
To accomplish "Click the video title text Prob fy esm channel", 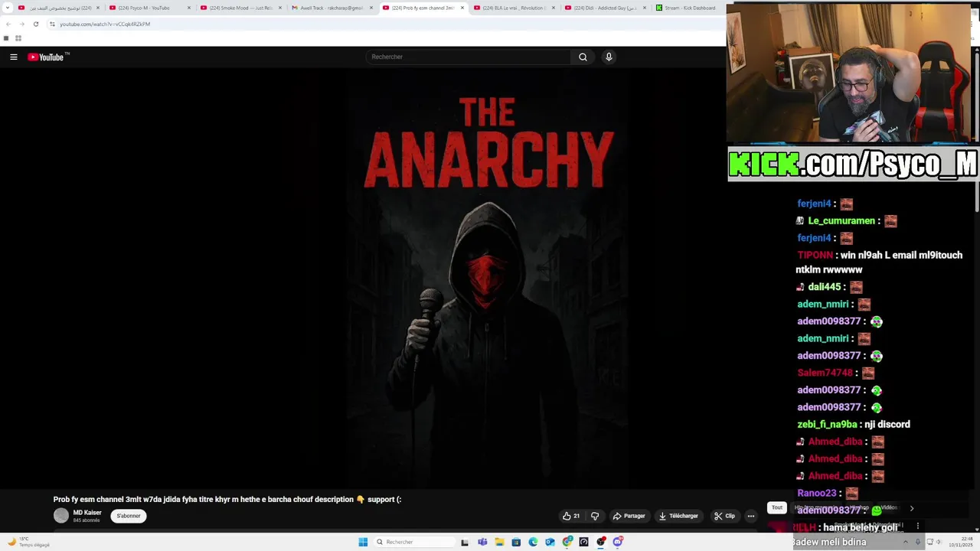I will [227, 499].
